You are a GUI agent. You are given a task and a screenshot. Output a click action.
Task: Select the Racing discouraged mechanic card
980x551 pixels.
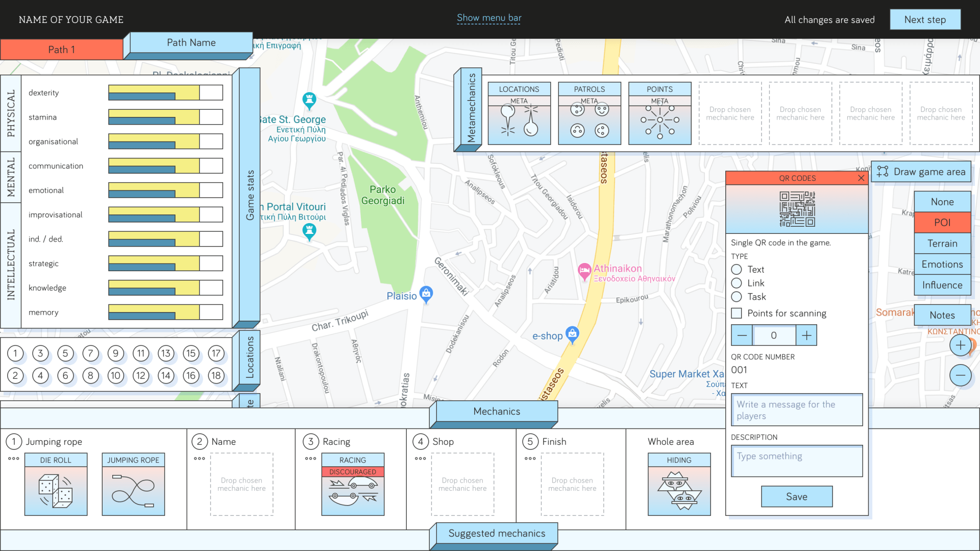click(x=353, y=484)
